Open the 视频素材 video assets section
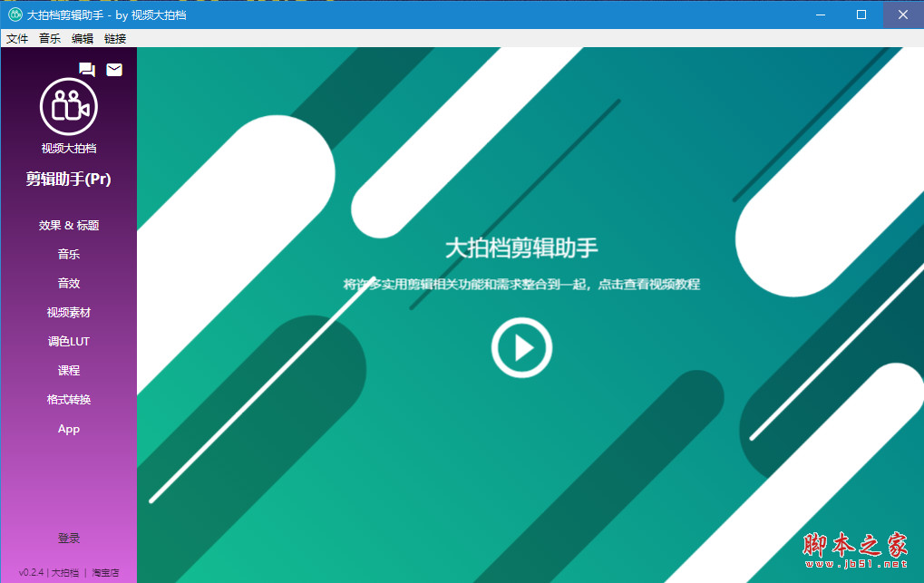 (x=68, y=312)
